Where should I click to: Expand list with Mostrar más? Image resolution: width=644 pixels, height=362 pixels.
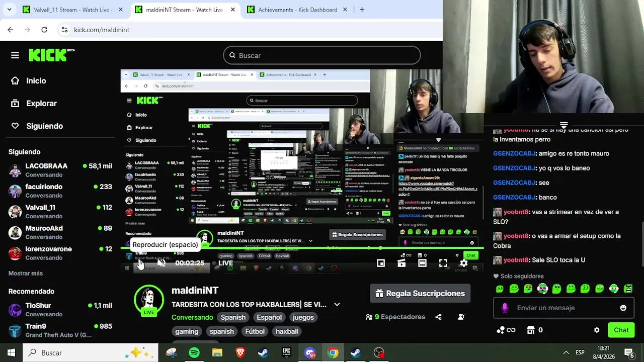coord(26,273)
